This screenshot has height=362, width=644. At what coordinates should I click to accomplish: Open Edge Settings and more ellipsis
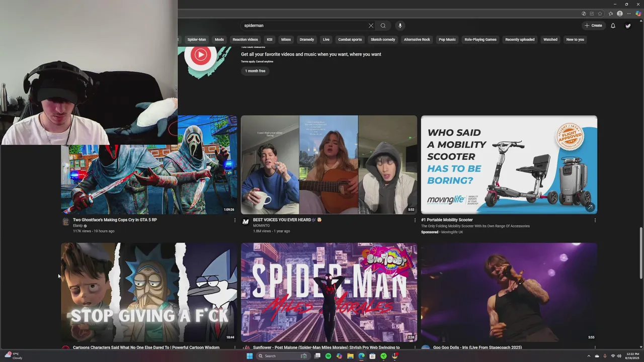(628, 14)
